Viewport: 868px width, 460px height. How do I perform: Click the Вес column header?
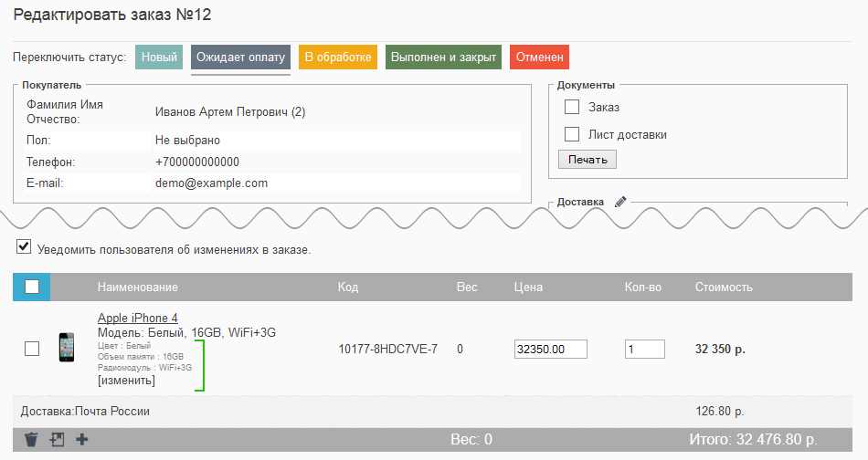[467, 287]
